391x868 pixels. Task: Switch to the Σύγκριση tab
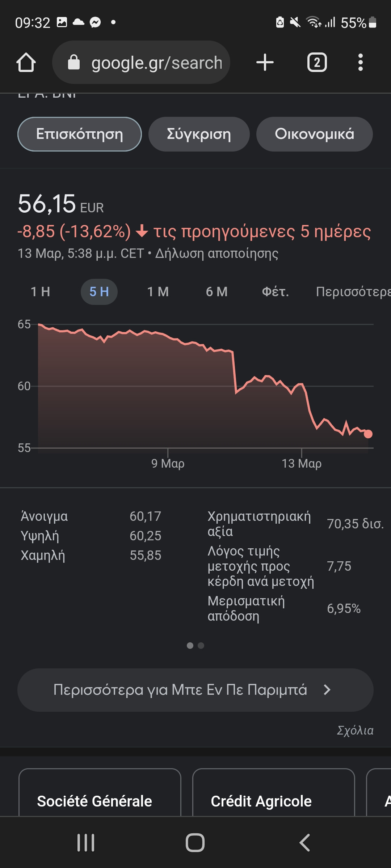coord(199,134)
